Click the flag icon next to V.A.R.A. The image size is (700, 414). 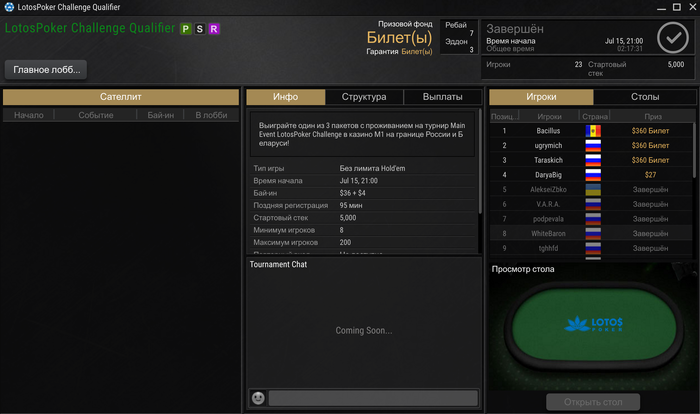(593, 205)
